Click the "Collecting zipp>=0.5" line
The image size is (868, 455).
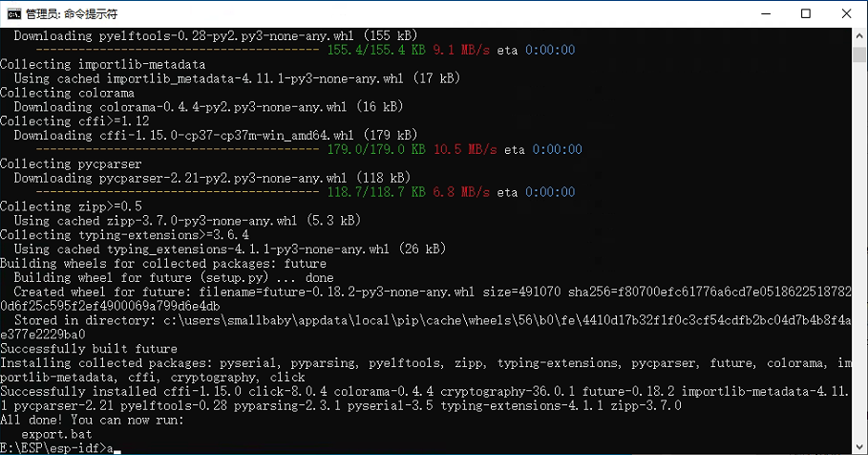(71, 206)
